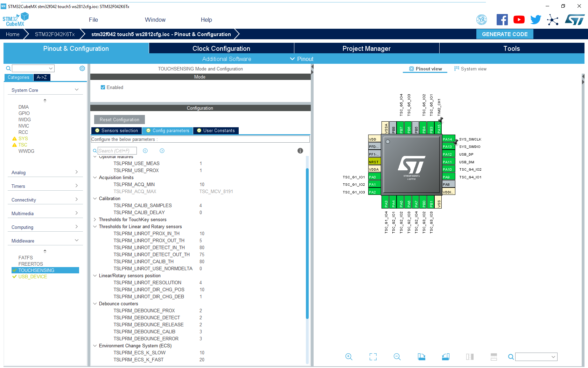
Task: Click the ST logo in the header
Action: point(575,20)
